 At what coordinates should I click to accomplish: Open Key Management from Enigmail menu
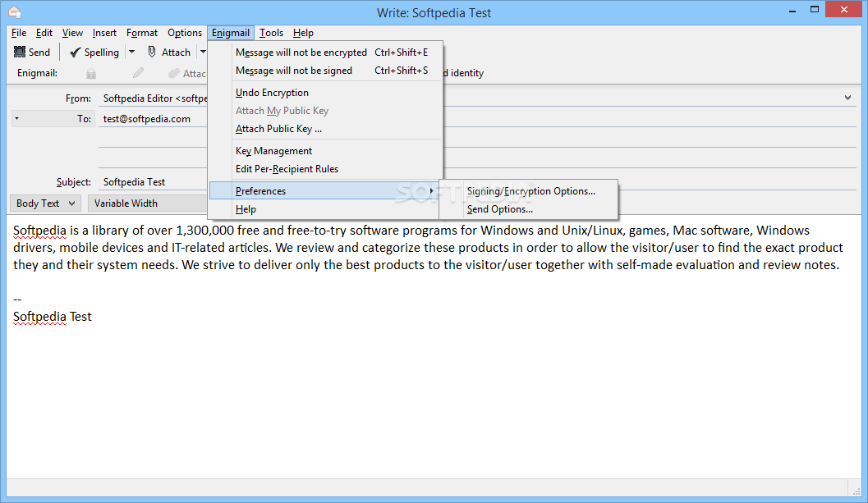[x=325, y=151]
